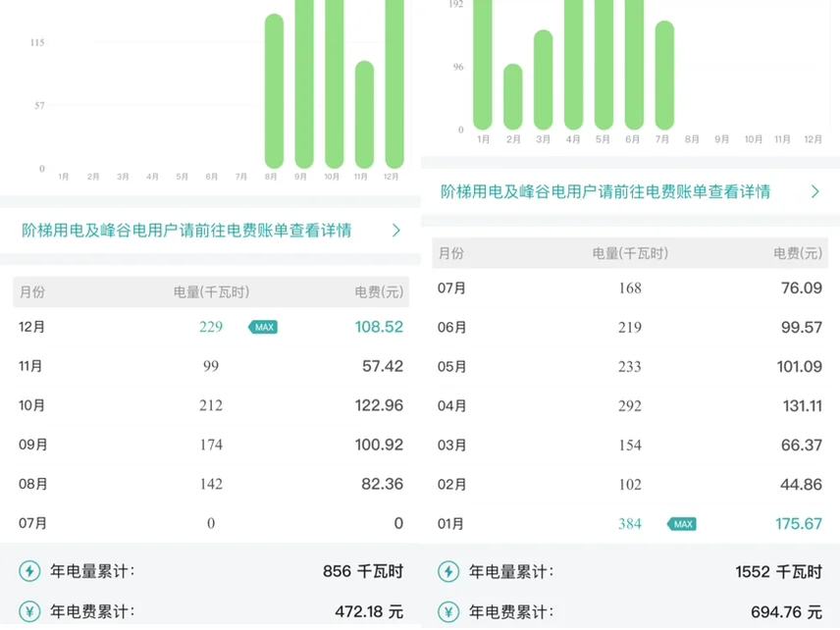Select the 12月 bar in left chart
Viewport: 840px width, 630px height.
pyautogui.click(x=394, y=84)
